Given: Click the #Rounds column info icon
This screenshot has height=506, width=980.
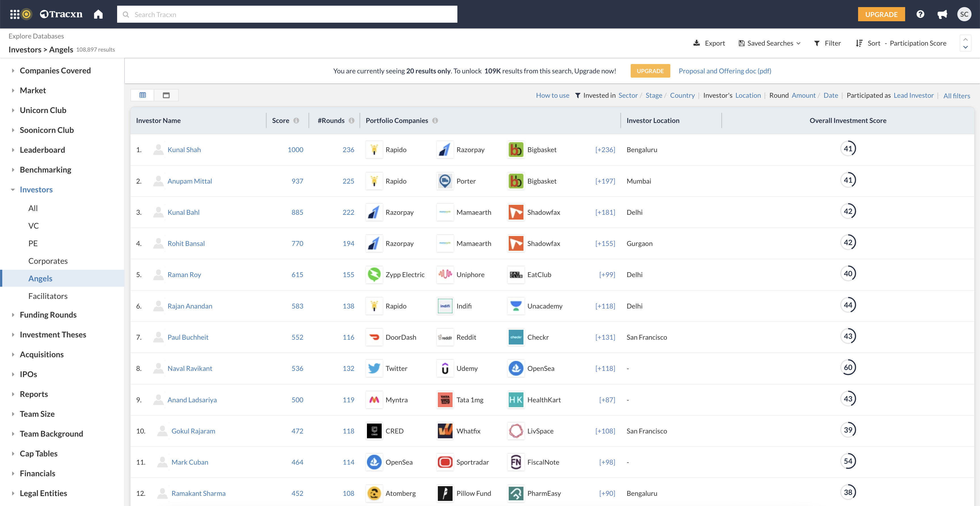Looking at the screenshot, I should point(352,120).
